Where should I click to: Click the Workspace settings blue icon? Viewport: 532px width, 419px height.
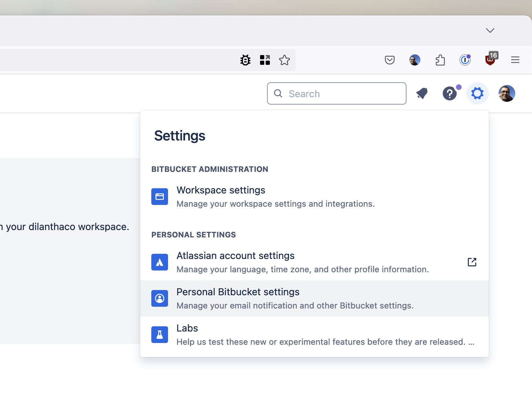pos(160,197)
